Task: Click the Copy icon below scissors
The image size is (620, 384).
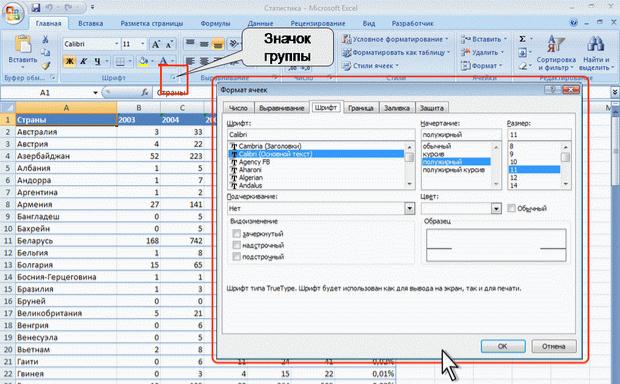Action: tap(45, 52)
